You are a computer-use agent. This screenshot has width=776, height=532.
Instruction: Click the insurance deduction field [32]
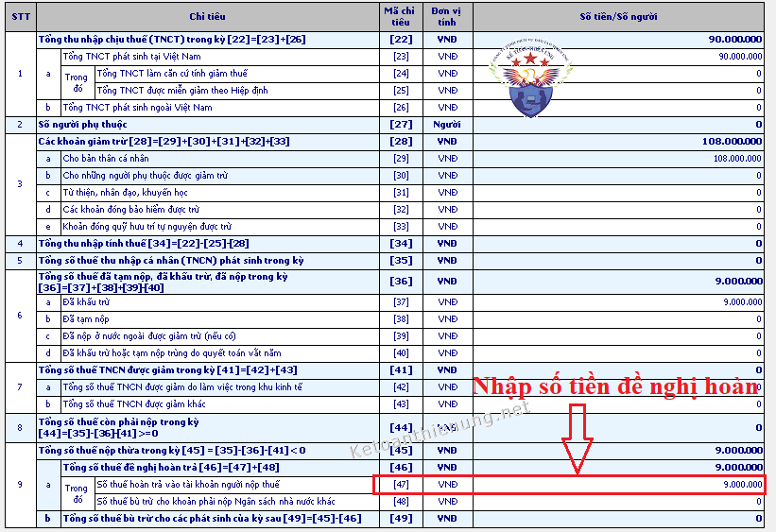[x=618, y=210]
